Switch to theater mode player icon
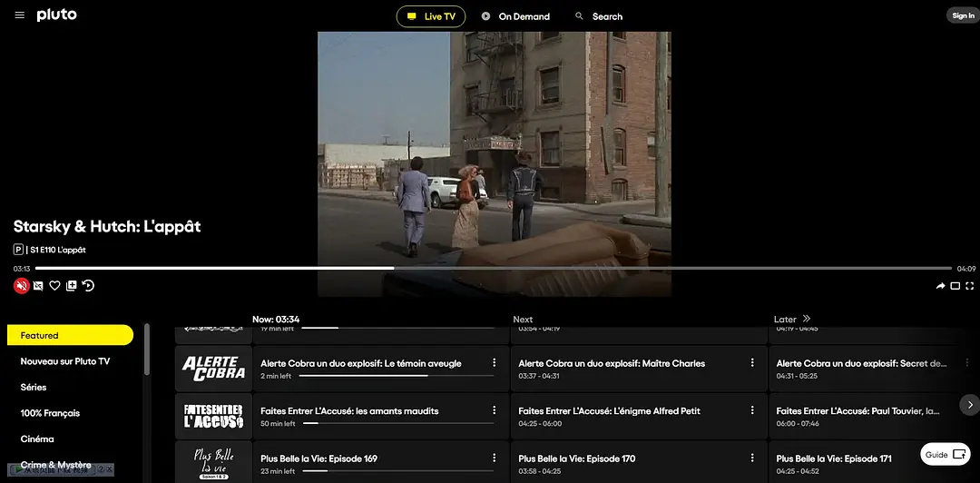The height and width of the screenshot is (483, 980). [x=955, y=286]
